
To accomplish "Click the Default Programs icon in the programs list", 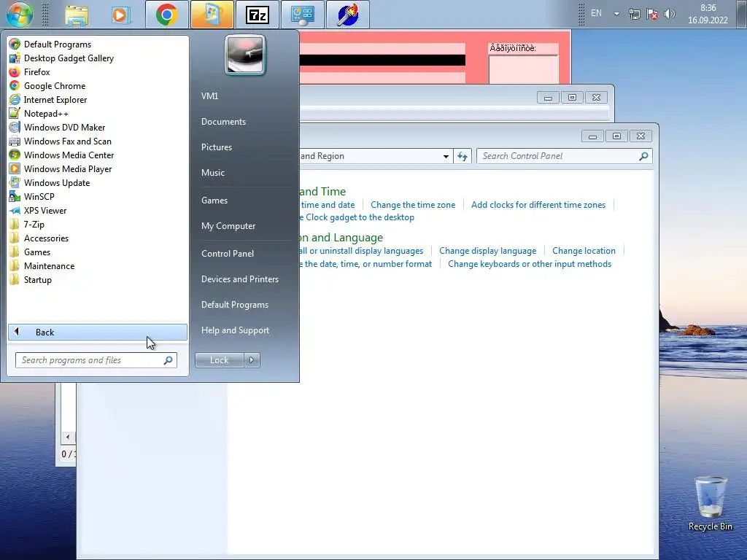I will click(15, 44).
